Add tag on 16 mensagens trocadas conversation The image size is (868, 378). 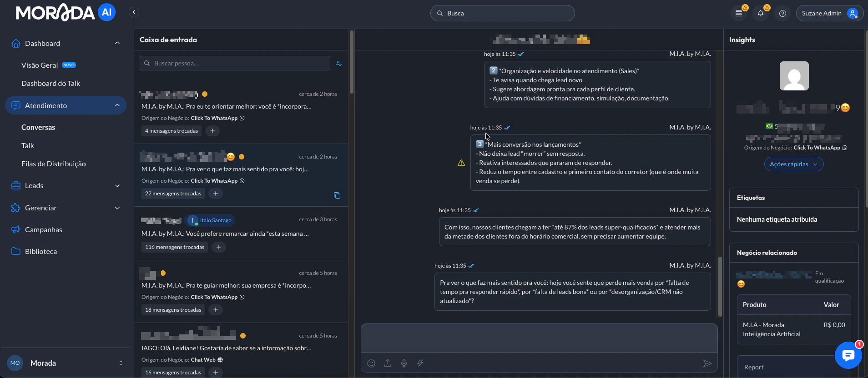tap(216, 373)
